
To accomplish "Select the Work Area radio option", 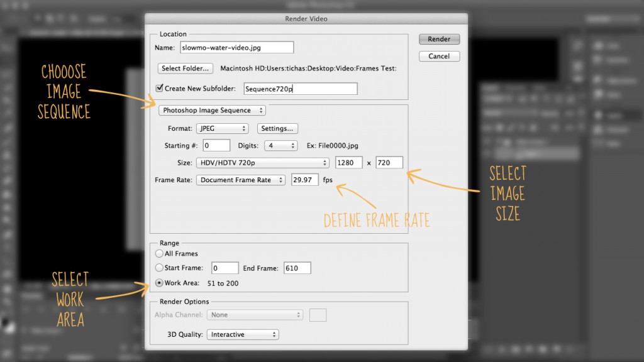I will 159,283.
